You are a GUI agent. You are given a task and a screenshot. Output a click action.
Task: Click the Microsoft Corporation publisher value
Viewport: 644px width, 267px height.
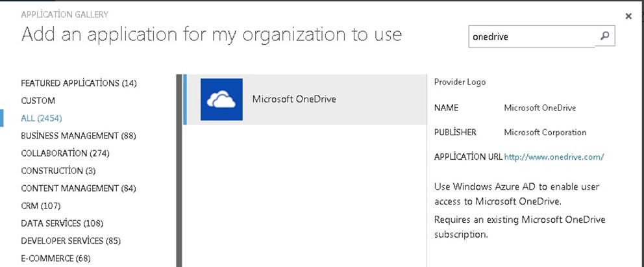click(x=545, y=133)
